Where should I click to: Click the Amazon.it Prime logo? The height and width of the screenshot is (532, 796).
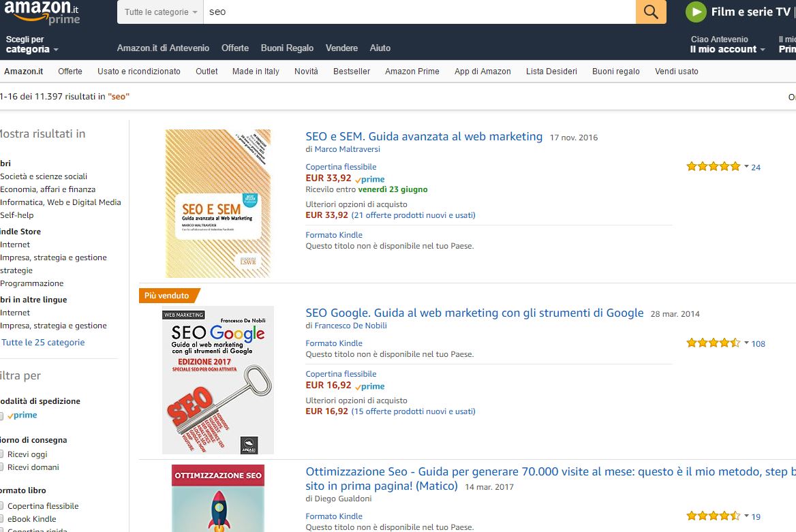click(42, 12)
